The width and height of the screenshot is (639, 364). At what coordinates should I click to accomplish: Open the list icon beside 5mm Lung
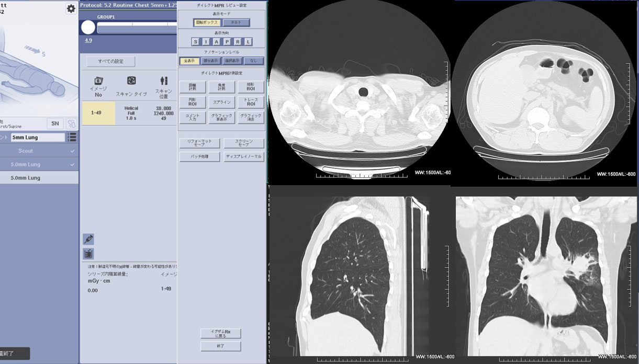click(72, 138)
